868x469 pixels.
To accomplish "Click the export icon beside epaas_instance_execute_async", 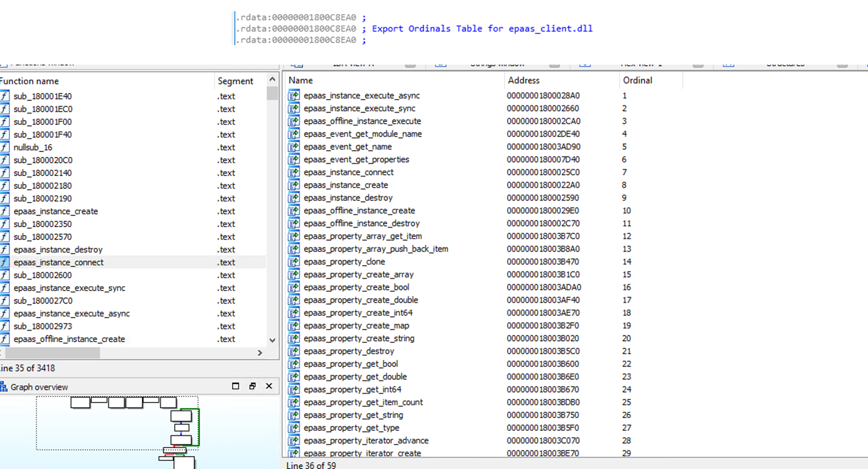I will [294, 95].
